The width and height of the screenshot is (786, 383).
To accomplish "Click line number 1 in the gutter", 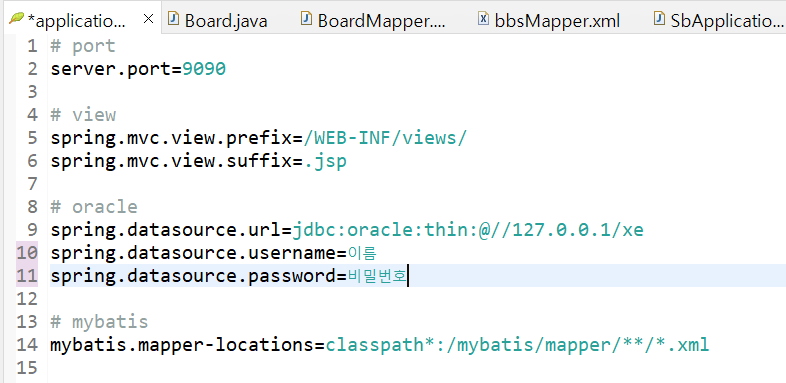I will point(32,46).
